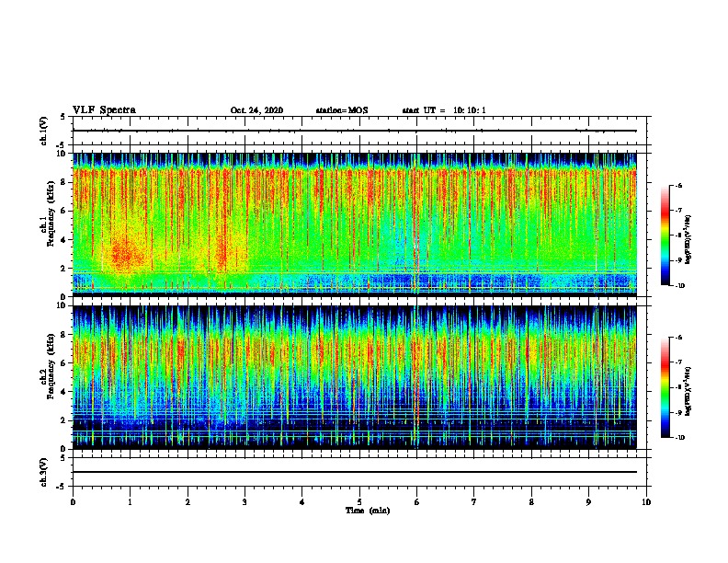
Task: Click the x-axis tick label '9'
Action: click(588, 502)
